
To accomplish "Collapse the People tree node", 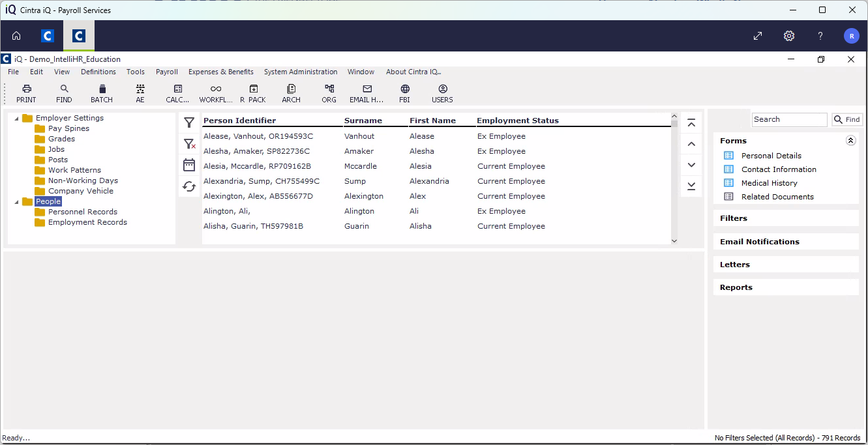I will [16, 201].
